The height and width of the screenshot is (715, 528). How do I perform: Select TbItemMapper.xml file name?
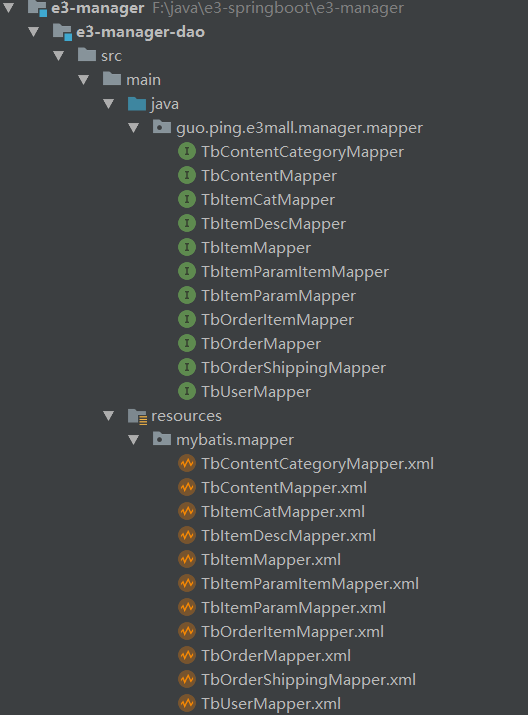(271, 560)
